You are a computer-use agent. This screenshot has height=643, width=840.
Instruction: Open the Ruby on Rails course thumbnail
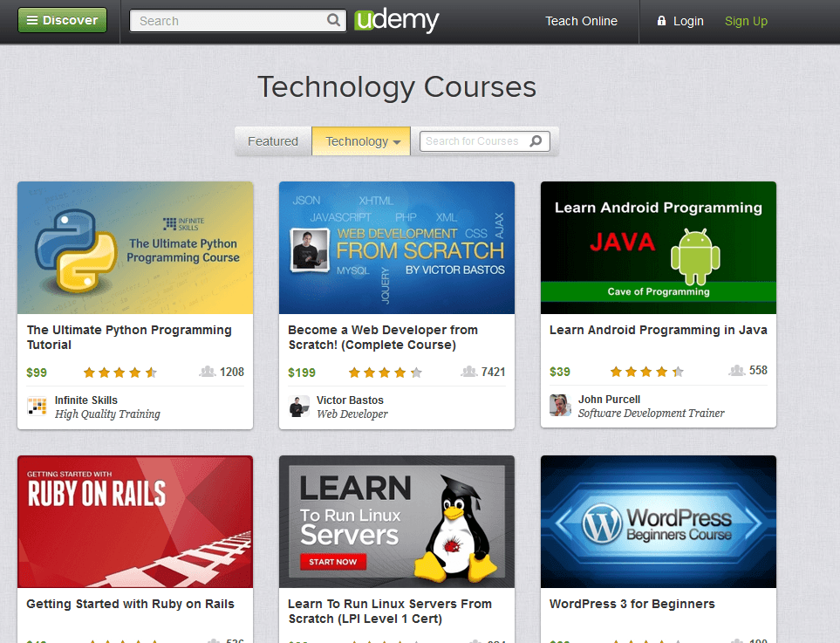pos(135,522)
